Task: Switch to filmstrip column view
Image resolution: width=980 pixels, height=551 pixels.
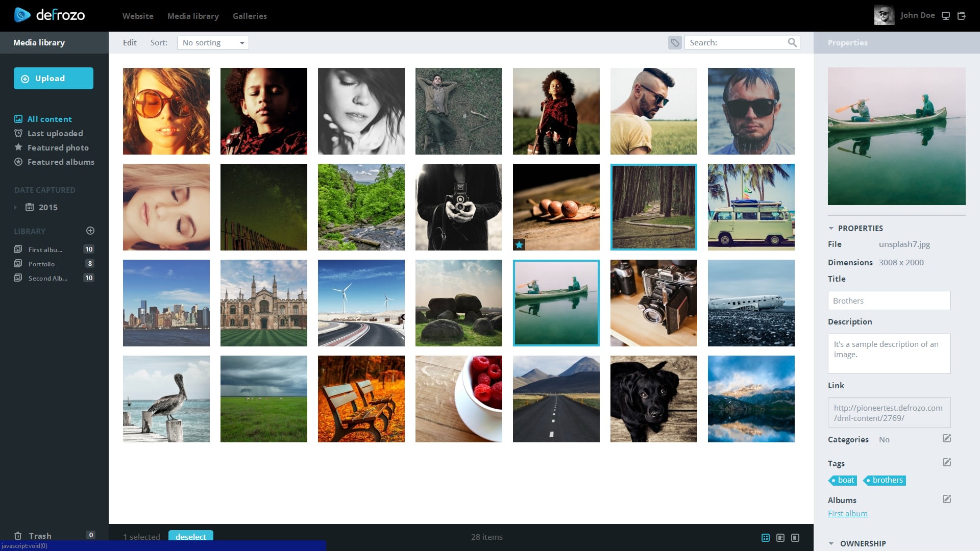Action: pos(795,538)
